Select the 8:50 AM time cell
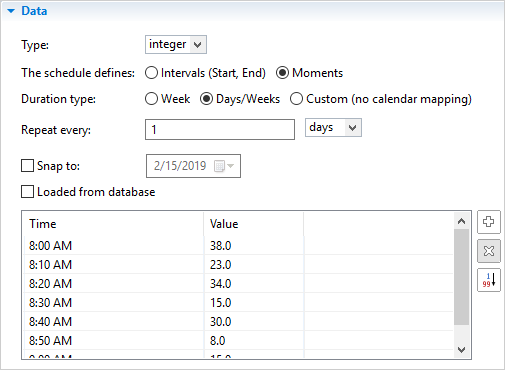This screenshot has width=505, height=370. 114,341
